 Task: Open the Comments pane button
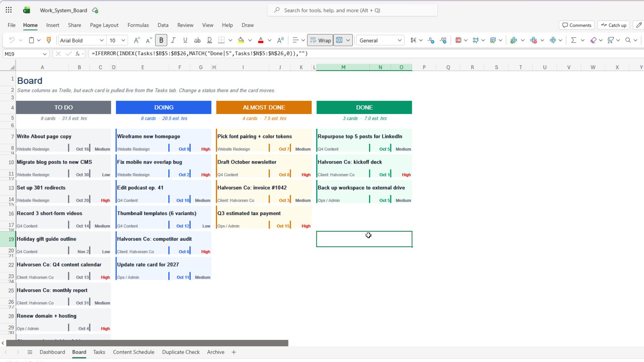(577, 25)
